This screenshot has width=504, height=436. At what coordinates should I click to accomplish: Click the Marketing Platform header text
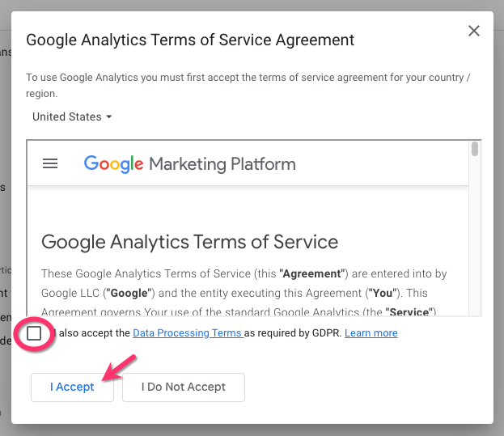(x=222, y=164)
